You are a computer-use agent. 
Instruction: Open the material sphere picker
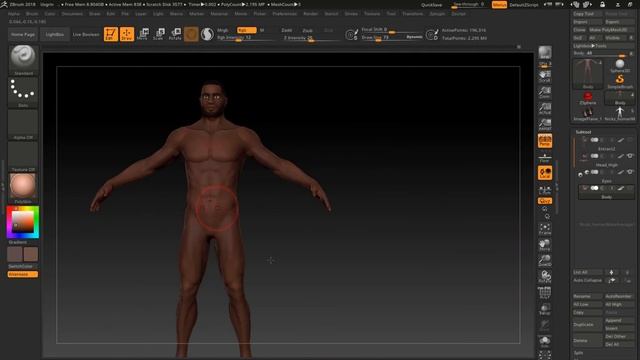[x=23, y=188]
